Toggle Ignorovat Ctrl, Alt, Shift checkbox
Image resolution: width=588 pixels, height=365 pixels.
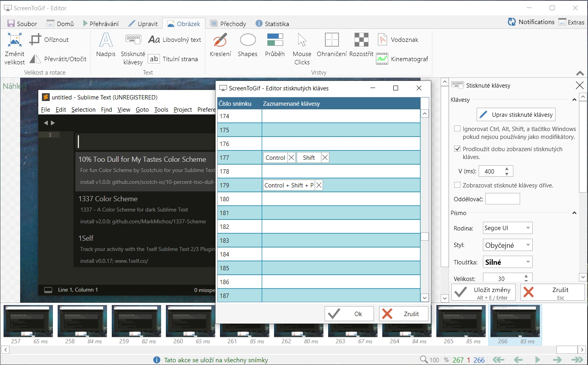point(457,129)
